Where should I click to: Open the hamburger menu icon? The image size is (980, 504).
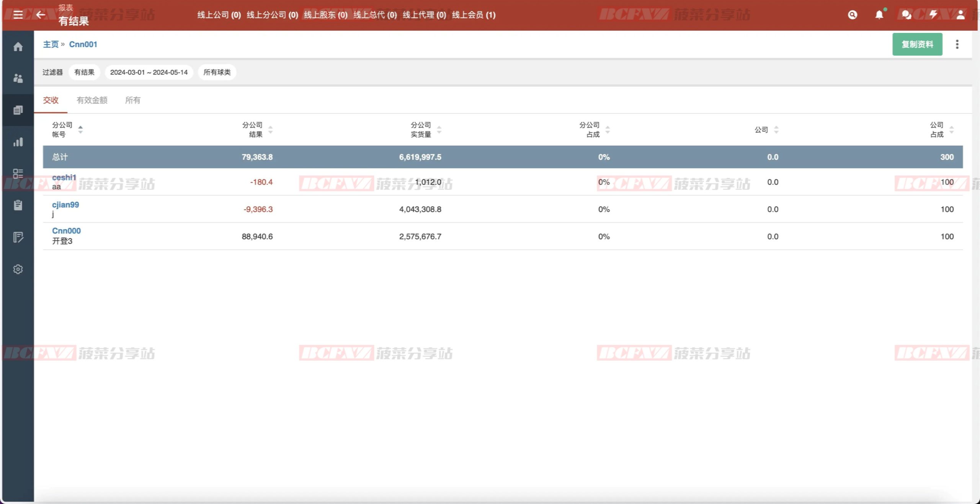(x=18, y=15)
